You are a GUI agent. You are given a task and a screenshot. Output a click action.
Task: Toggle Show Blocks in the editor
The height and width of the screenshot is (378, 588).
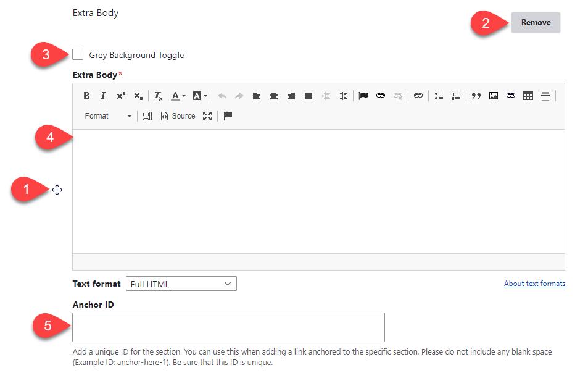(147, 116)
